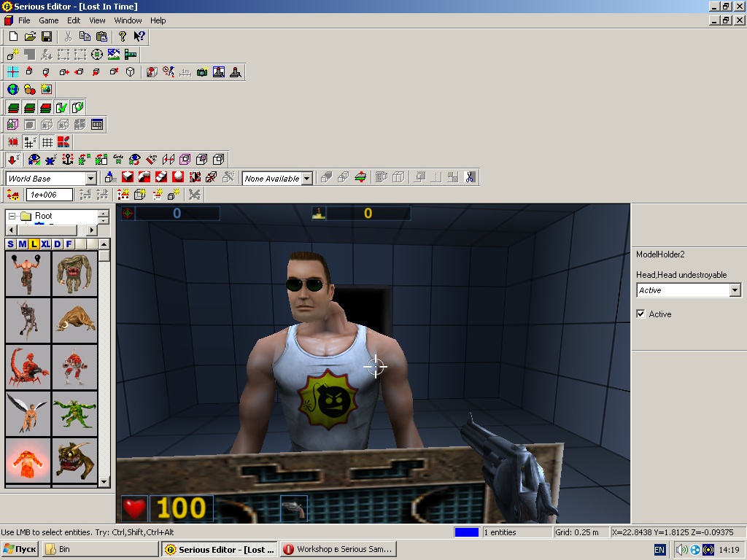Click the blue window panel icon
This screenshot has height=560, width=747.
pyautogui.click(x=97, y=125)
